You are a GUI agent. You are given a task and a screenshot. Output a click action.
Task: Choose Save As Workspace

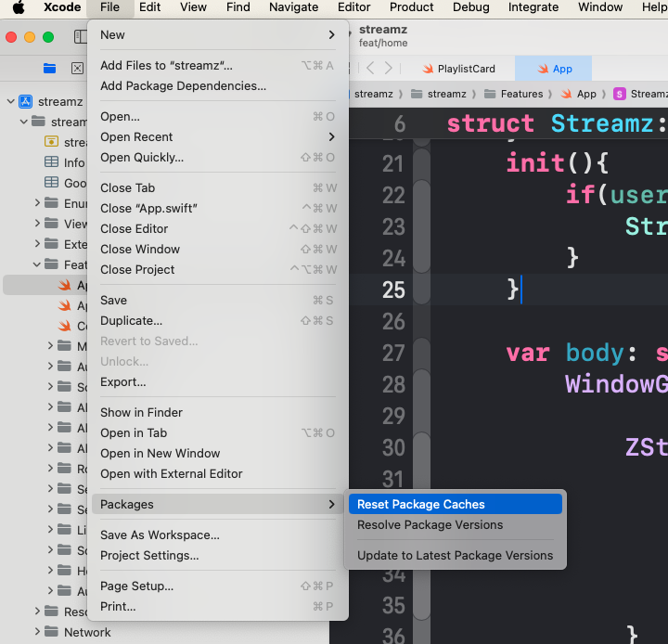point(218,535)
